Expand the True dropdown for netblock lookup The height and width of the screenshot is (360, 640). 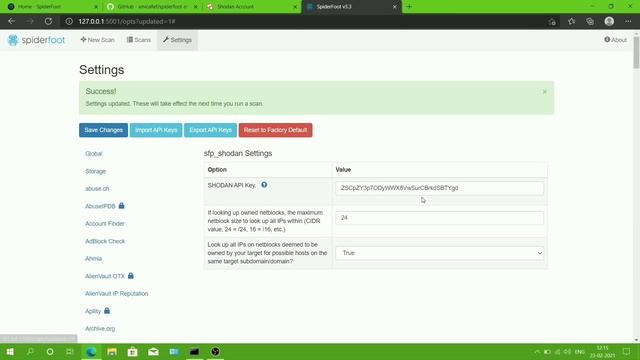point(440,253)
